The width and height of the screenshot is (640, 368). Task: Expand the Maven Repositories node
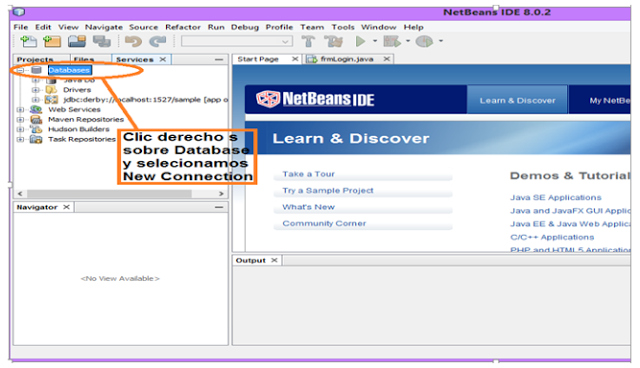click(x=20, y=120)
